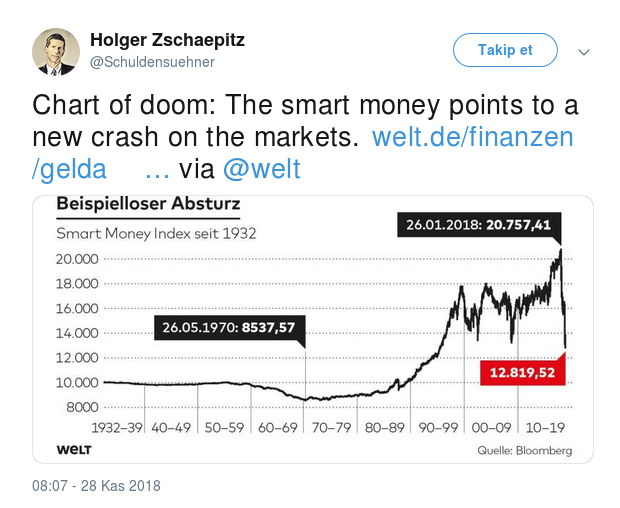
Task: Open the @Schuldensuehner handle
Action: 152,62
